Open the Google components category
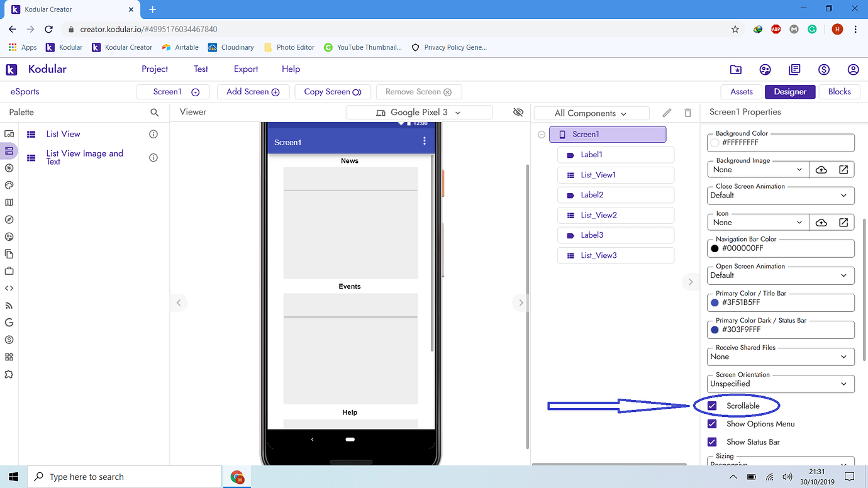 click(9, 322)
